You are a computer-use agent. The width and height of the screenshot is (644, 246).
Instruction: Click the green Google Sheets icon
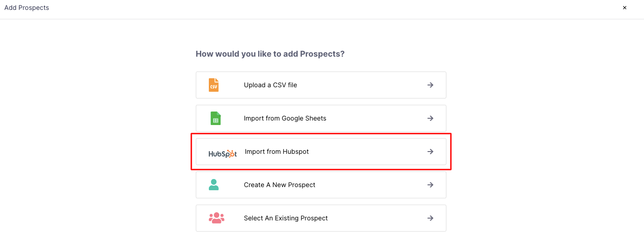click(x=215, y=118)
